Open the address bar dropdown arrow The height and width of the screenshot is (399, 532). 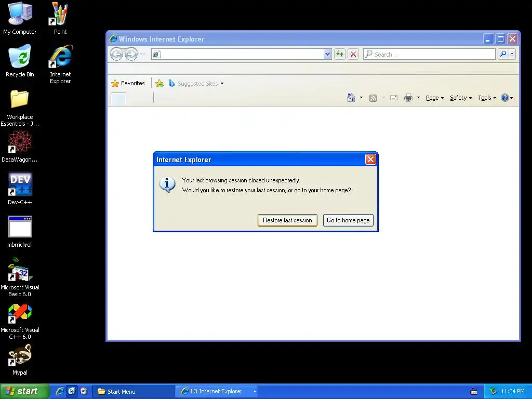tap(327, 54)
